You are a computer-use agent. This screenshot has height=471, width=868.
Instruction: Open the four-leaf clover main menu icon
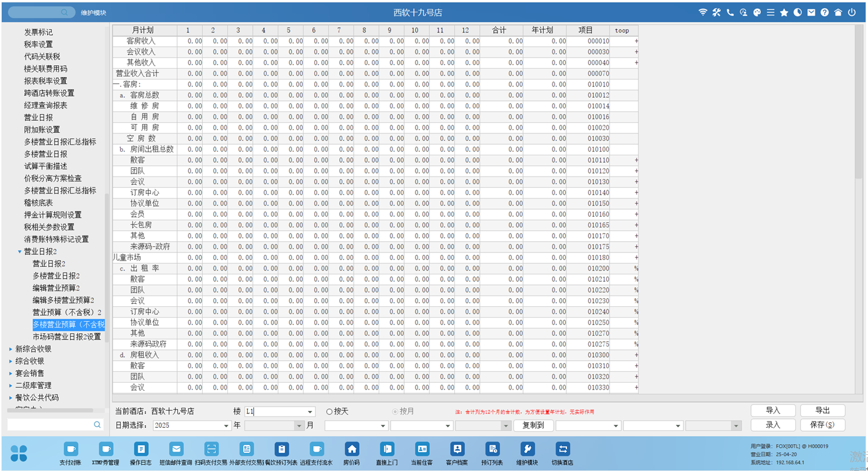pyautogui.click(x=19, y=453)
